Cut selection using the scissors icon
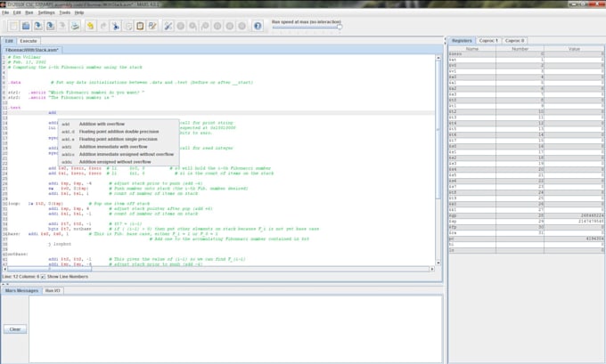Viewport: 606px width, 364px height. click(115, 26)
